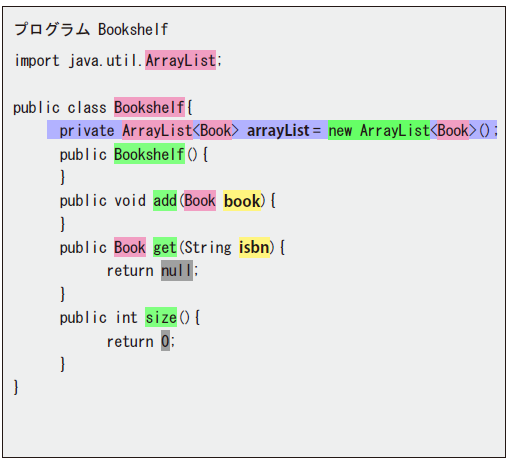Select the green get method name

tap(165, 247)
